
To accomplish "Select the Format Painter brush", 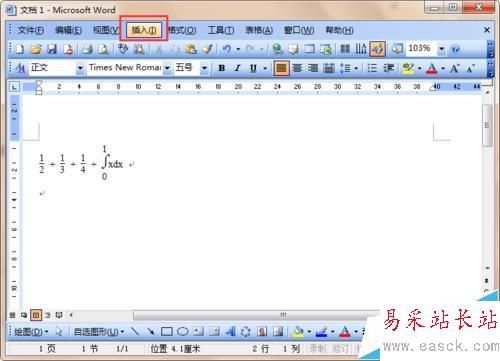I will pos(207,49).
